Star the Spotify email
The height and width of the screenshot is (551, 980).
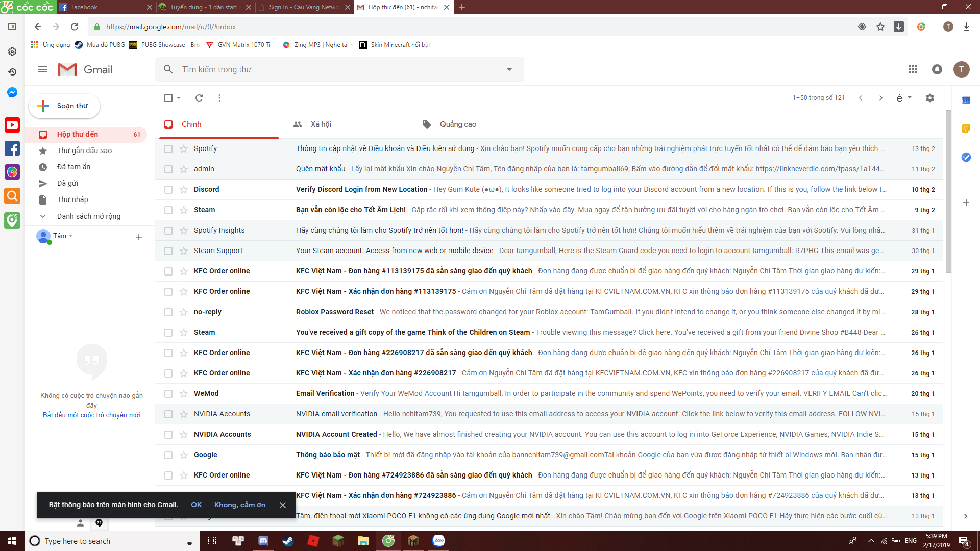coord(183,148)
